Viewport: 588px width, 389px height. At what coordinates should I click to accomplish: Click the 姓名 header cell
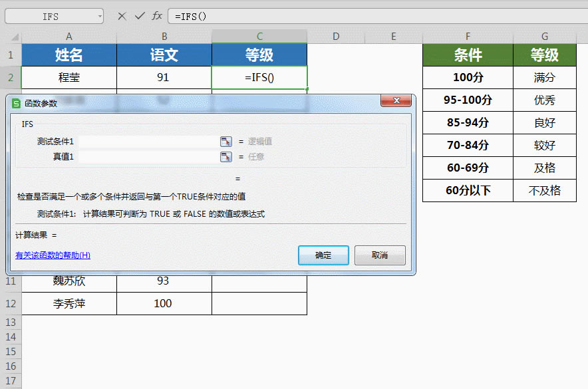point(69,55)
